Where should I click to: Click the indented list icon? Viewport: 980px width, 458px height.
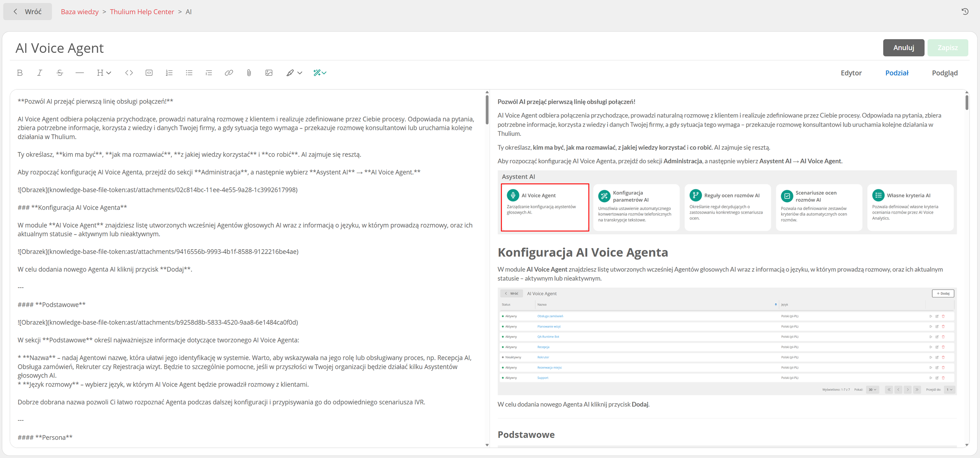[x=209, y=73]
